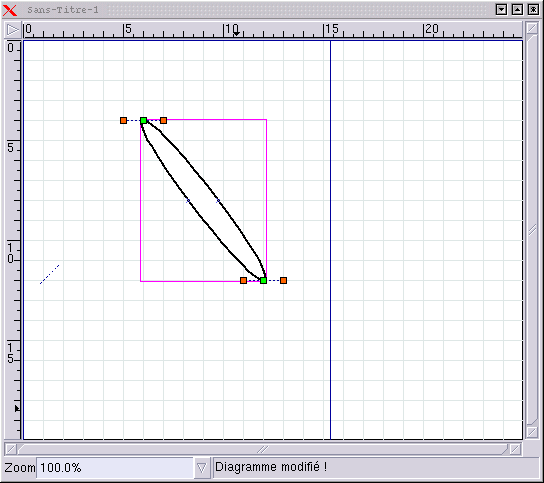
Task: Open the diagram menu triangle beside the ruler
Action: click(12, 30)
